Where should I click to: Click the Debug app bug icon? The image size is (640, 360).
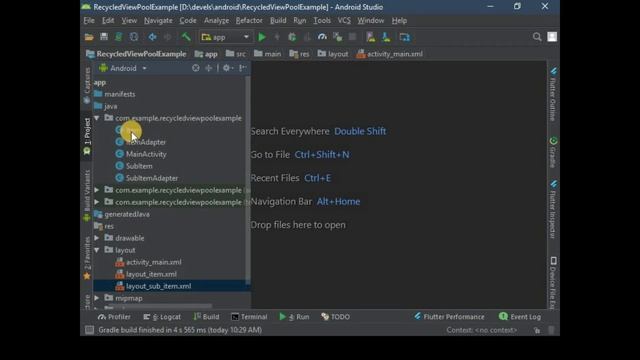tap(292, 37)
